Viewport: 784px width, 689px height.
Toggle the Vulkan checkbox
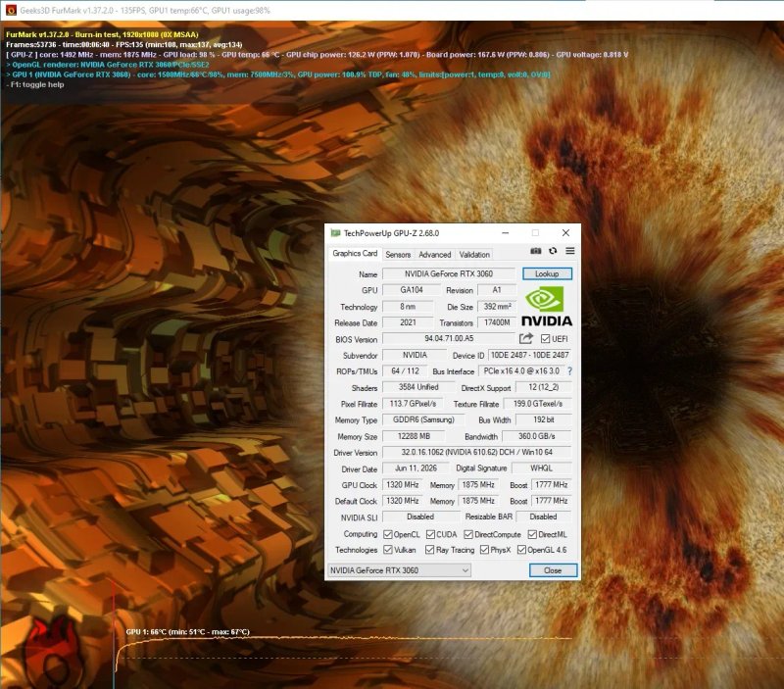pyautogui.click(x=387, y=550)
